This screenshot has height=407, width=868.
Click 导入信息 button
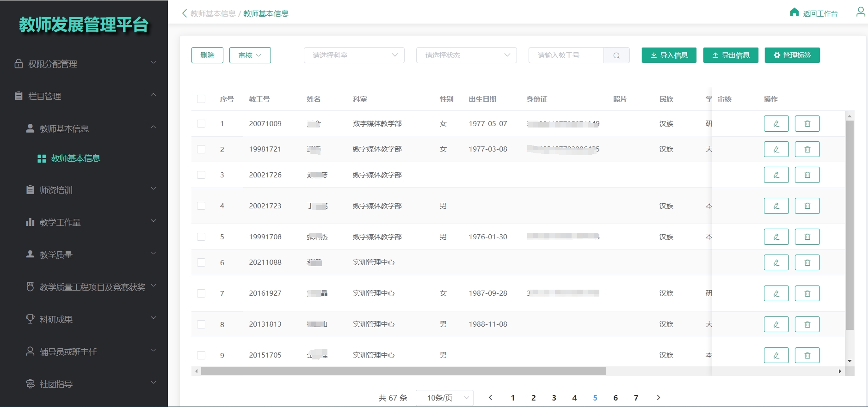(x=669, y=55)
